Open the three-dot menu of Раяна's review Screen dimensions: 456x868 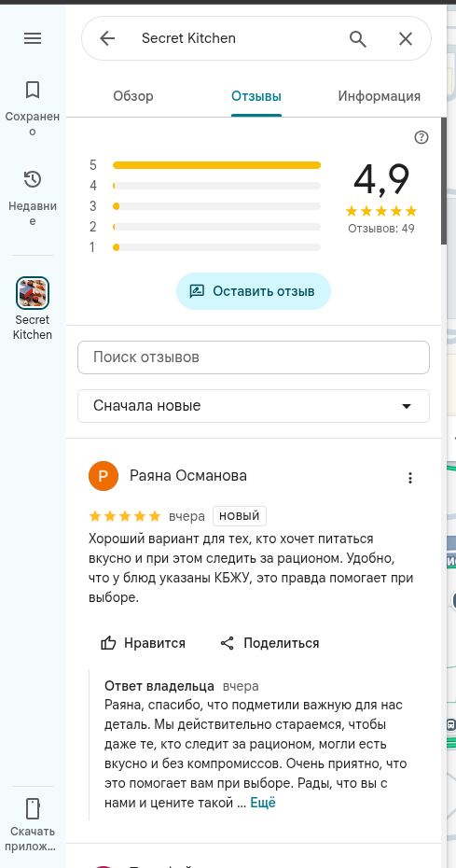(x=410, y=478)
